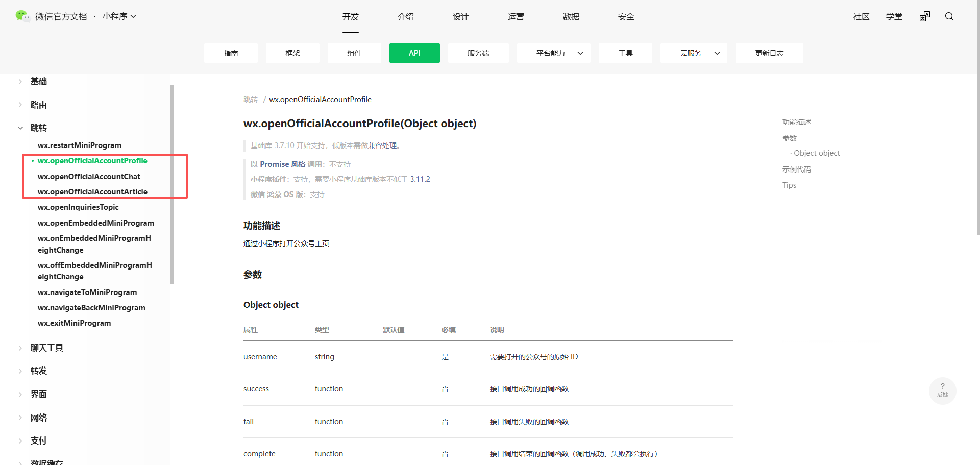
Task: Click the success cell in the table
Action: [256, 389]
